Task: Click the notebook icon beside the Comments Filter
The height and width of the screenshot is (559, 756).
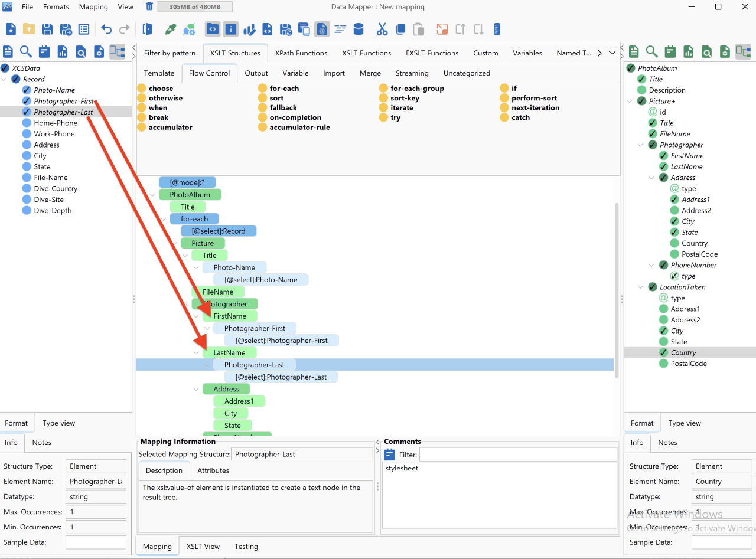Action: click(390, 455)
